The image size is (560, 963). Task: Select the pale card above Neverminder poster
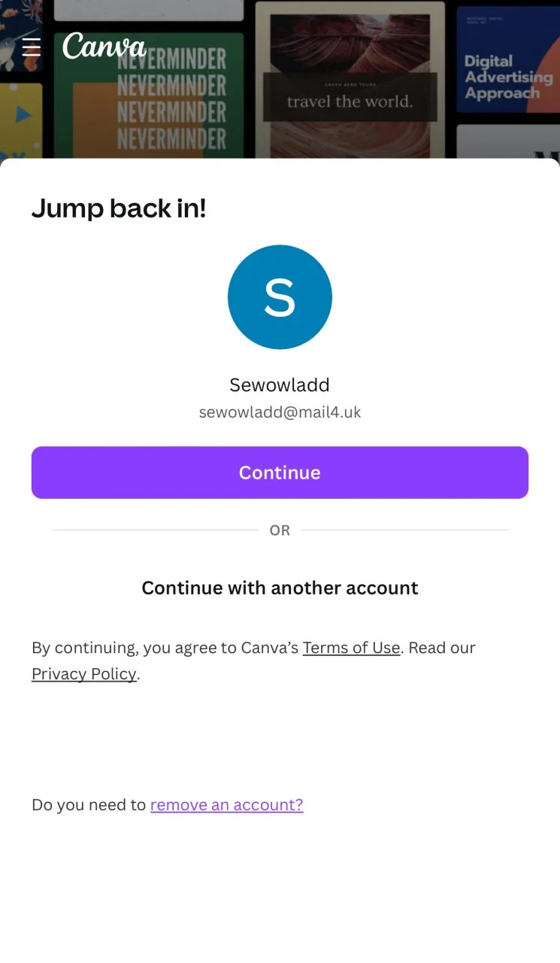coord(149,10)
